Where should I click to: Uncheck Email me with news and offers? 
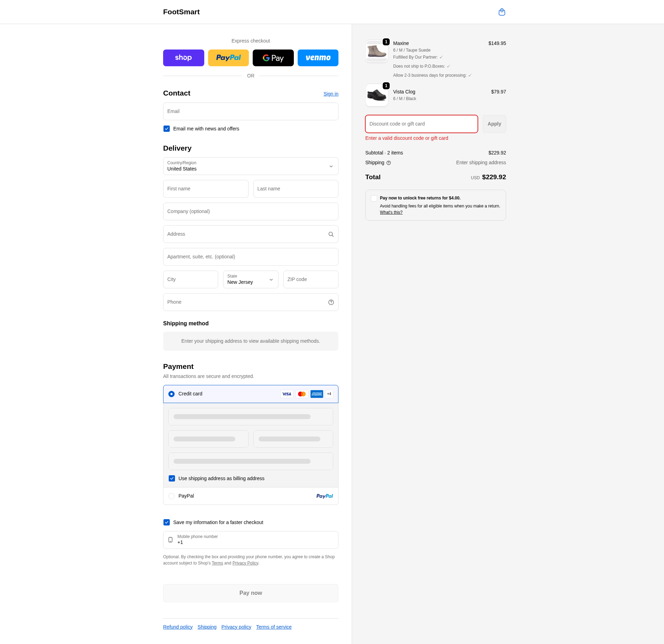coord(167,129)
